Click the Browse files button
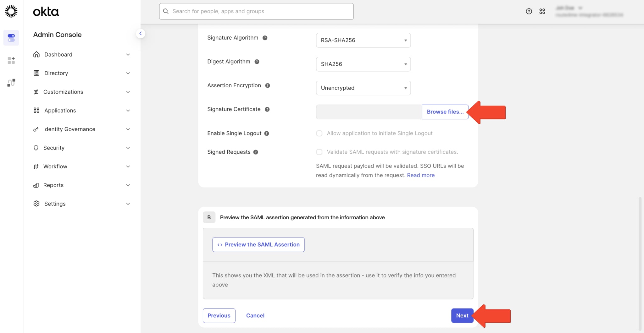Image resolution: width=644 pixels, height=333 pixels. [445, 112]
